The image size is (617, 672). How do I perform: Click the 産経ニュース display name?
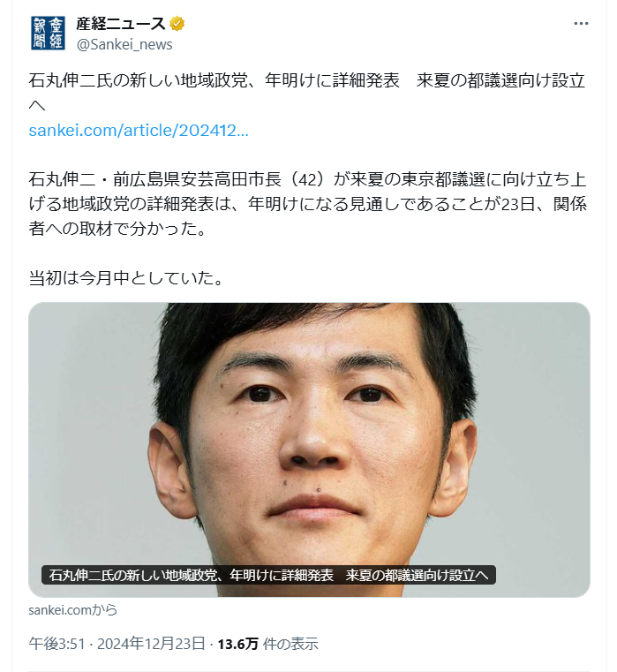121,24
